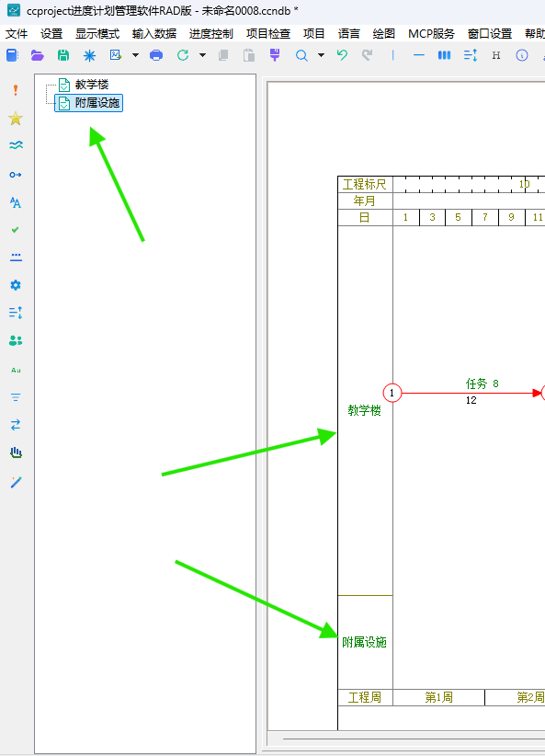
Task: Print the chart with the printer icon
Action: click(x=156, y=55)
